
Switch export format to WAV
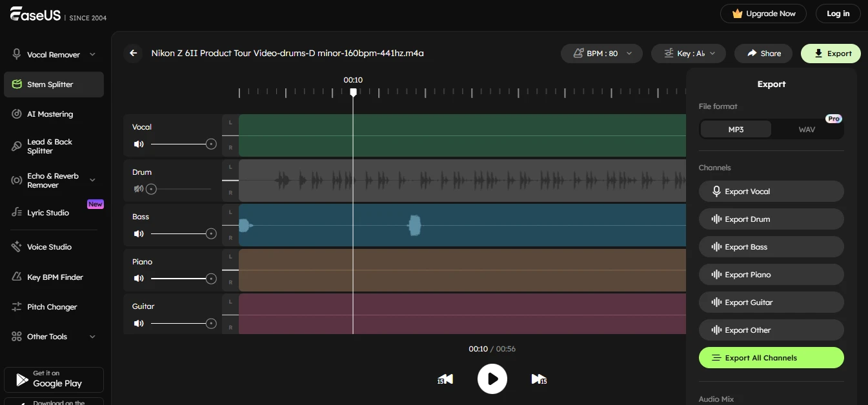tap(807, 129)
